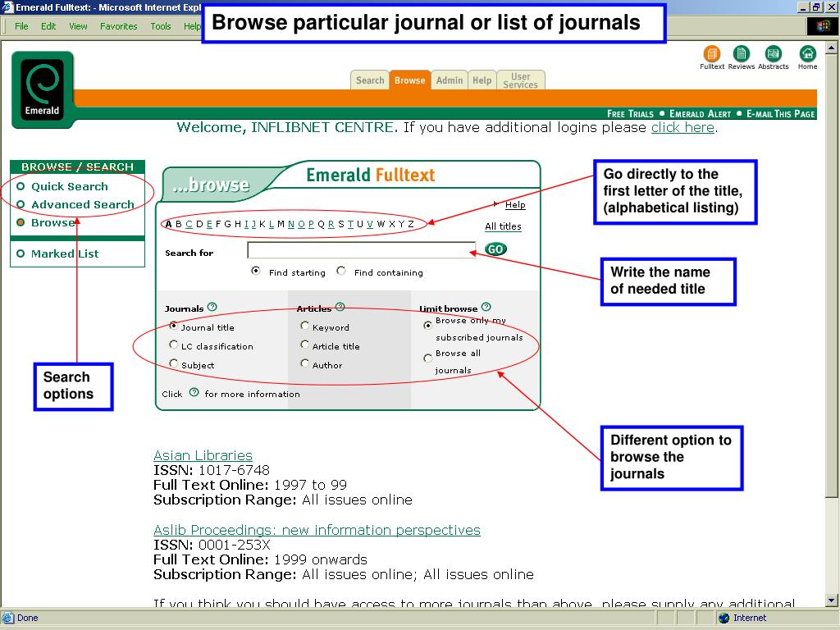The image size is (840, 630).
Task: Click the vertical scrollbar thumb
Action: [831, 276]
